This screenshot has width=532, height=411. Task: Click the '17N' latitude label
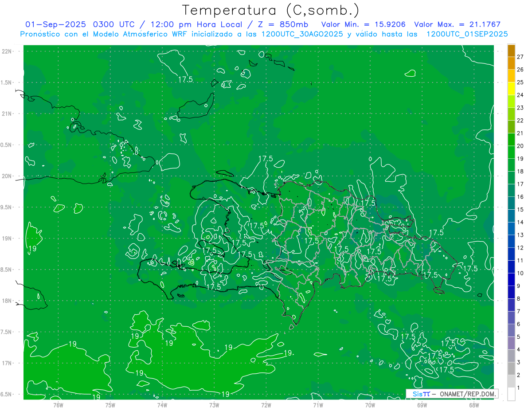6,363
